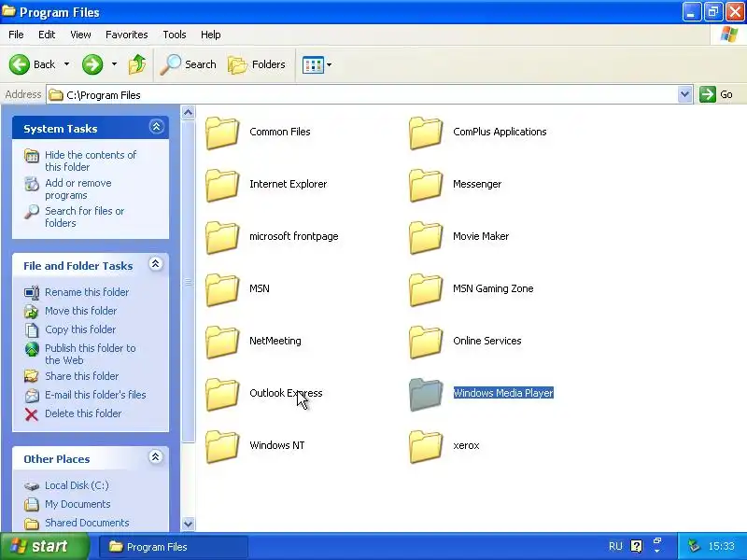Open the Forward history dropdown arrow
Viewport: 747px width, 560px height.
(x=114, y=64)
